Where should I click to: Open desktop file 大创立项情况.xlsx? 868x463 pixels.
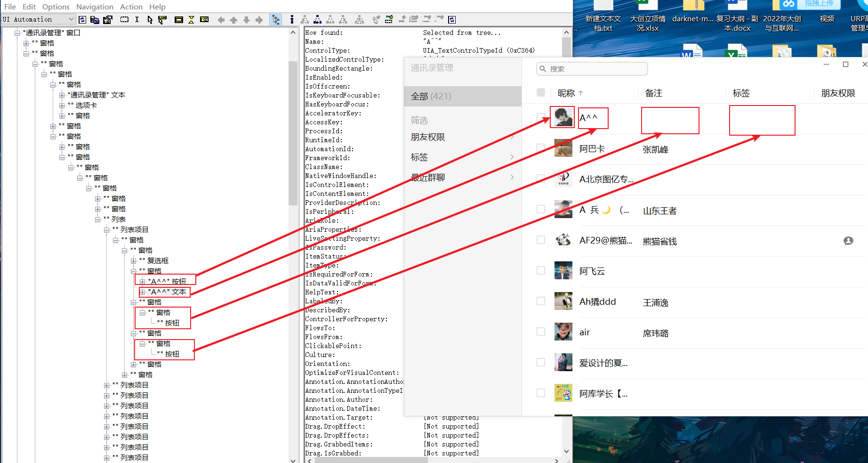648,16
